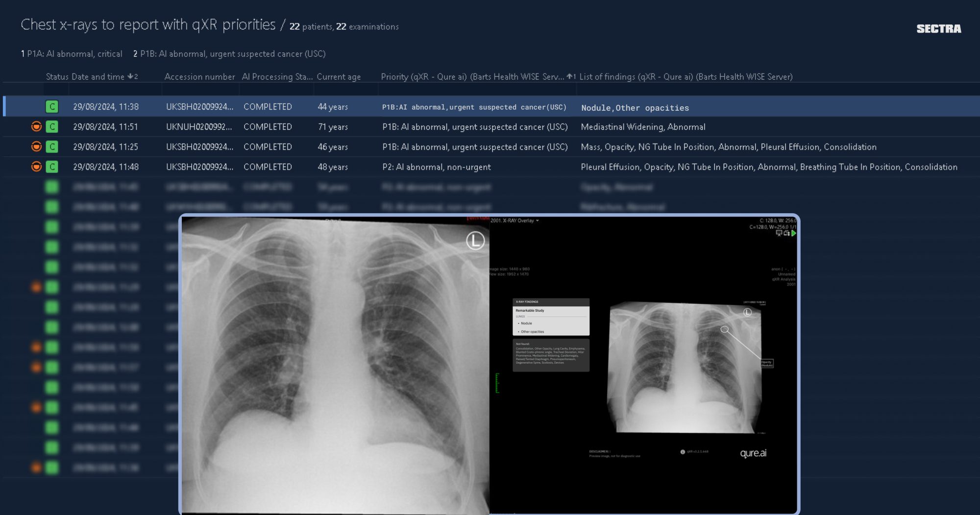Click the Chest x-rays to report worklist title
Viewport: 980px width, 515px height.
(x=148, y=25)
